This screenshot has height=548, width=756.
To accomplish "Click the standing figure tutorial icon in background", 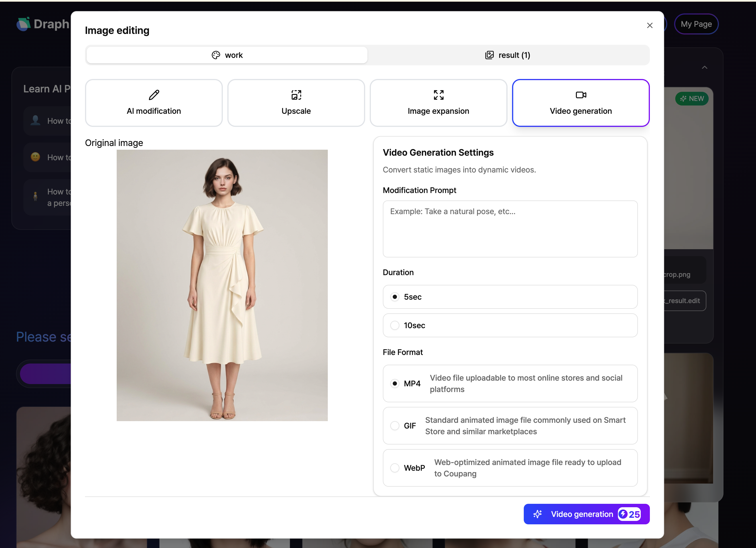I will tap(35, 196).
